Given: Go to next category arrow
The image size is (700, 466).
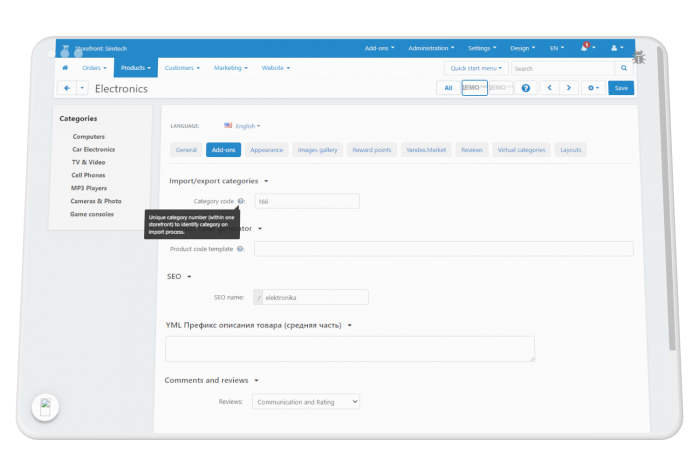Looking at the screenshot, I should (569, 88).
